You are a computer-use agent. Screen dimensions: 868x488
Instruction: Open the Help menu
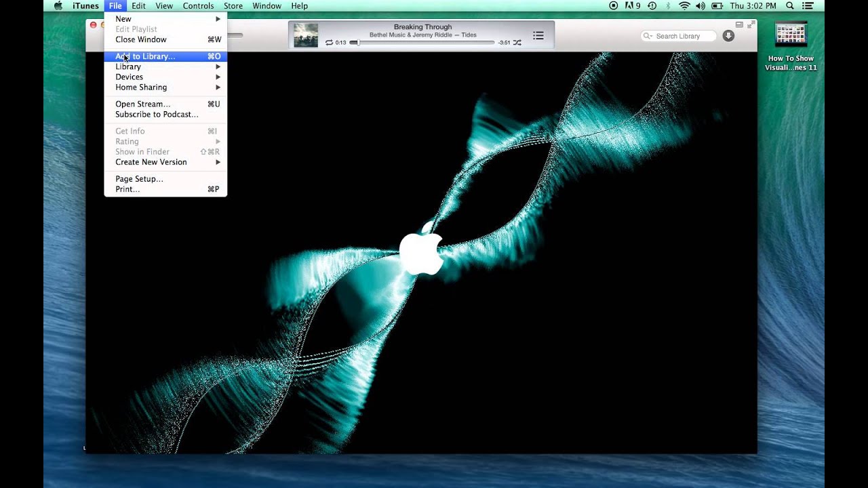coord(299,6)
